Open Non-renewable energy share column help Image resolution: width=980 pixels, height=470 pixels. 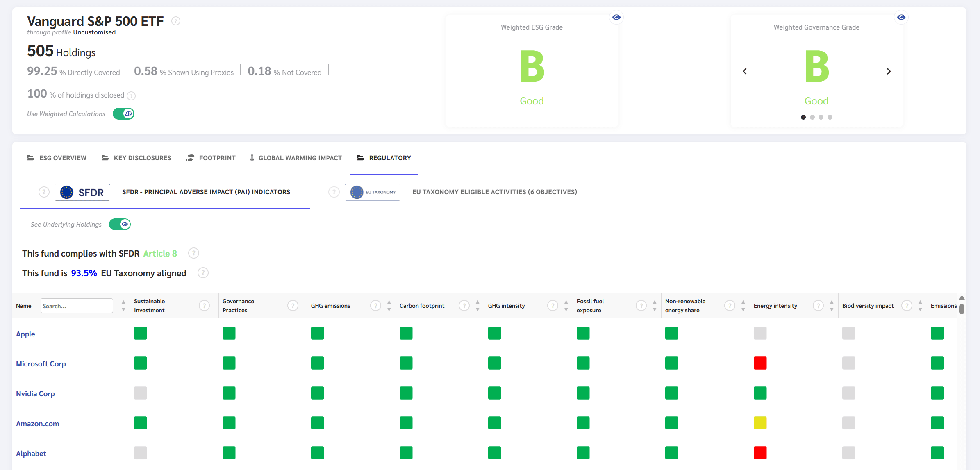click(730, 306)
